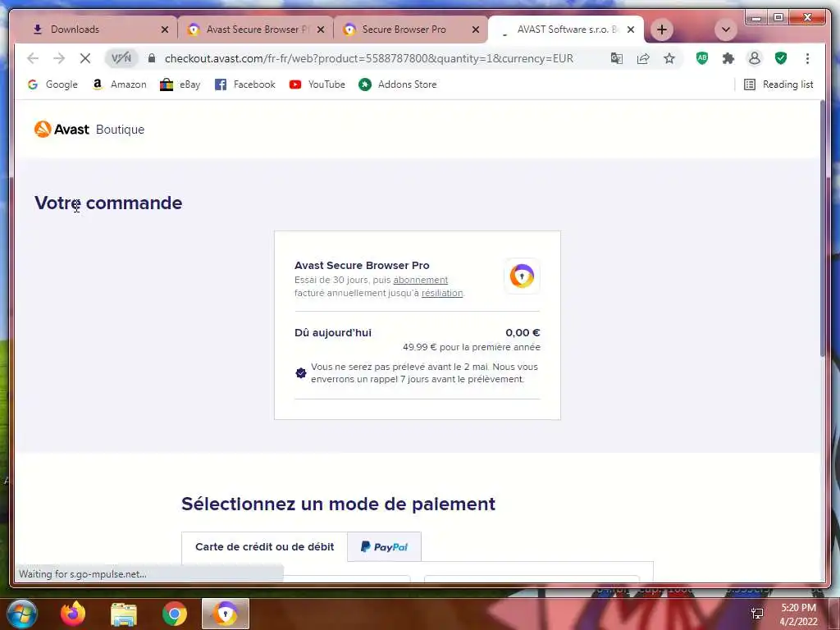Click 'Sélectionnez un mode de paiement' heading
The image size is (840, 630).
click(338, 504)
